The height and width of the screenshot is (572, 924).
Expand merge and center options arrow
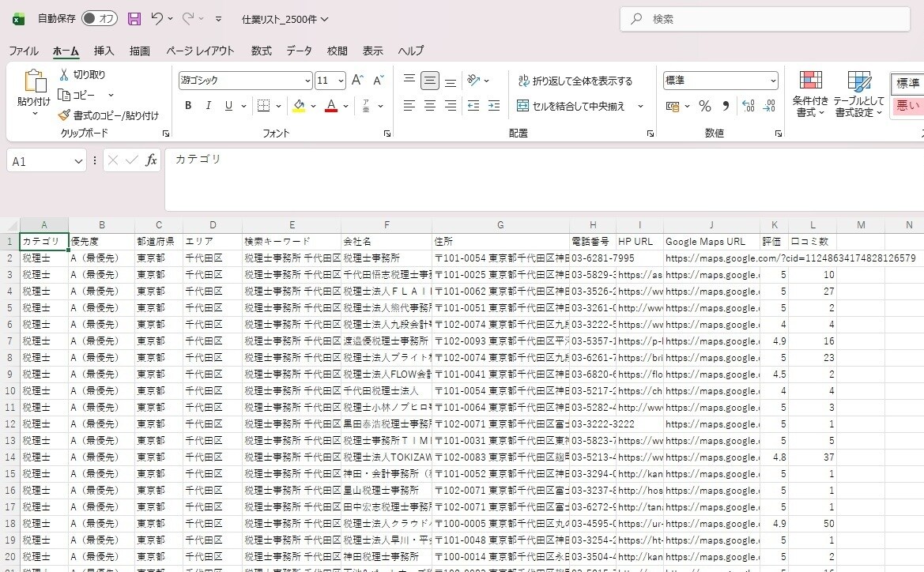pyautogui.click(x=640, y=106)
